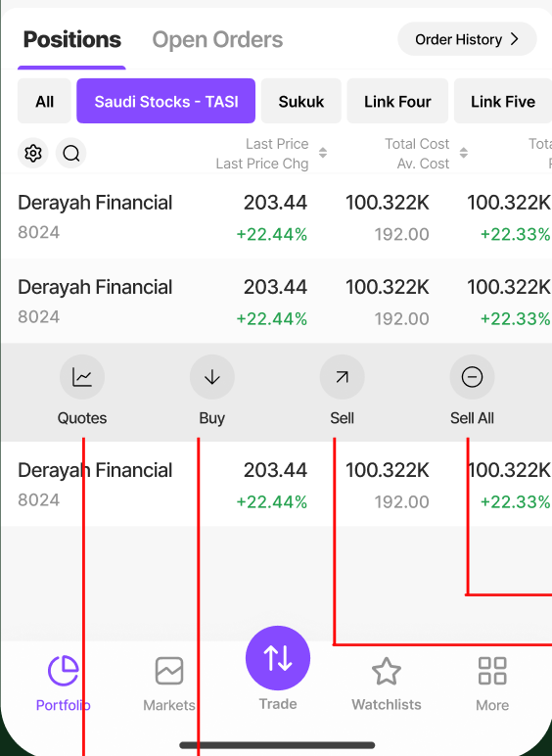Switch to the Open Orders tab
This screenshot has height=756, width=552.
pos(217,39)
